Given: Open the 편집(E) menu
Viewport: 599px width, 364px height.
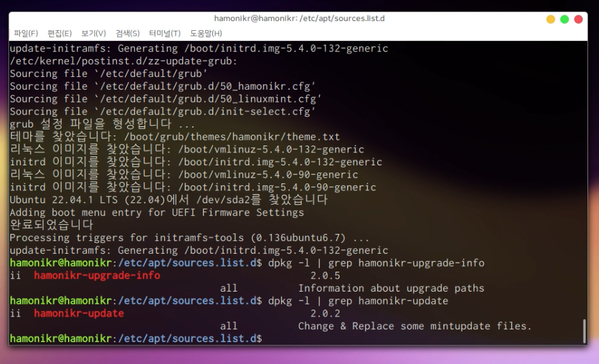Looking at the screenshot, I should (60, 33).
